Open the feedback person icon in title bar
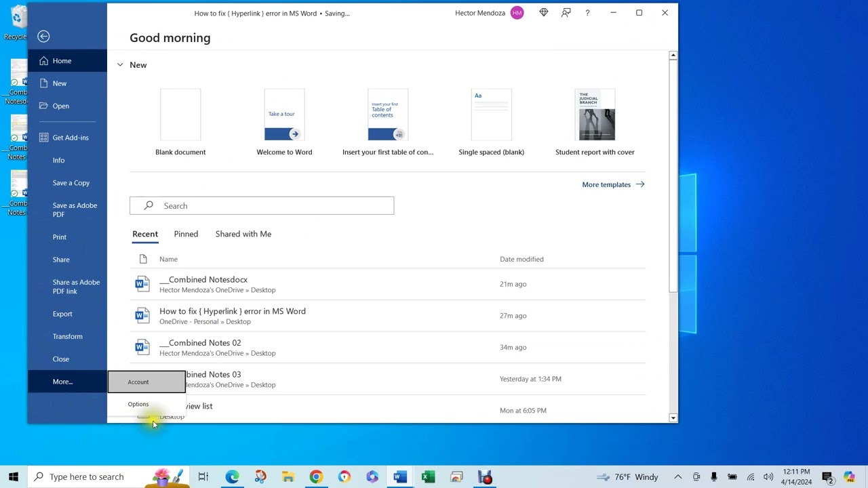The width and height of the screenshot is (868, 488). pyautogui.click(x=566, y=13)
